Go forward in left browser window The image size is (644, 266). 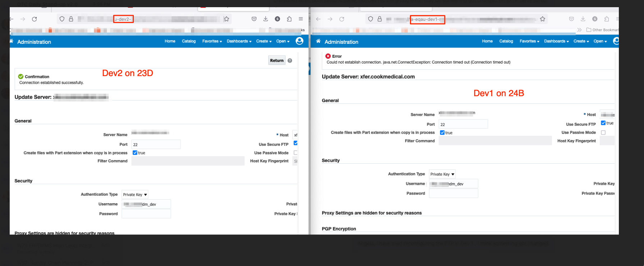(23, 19)
